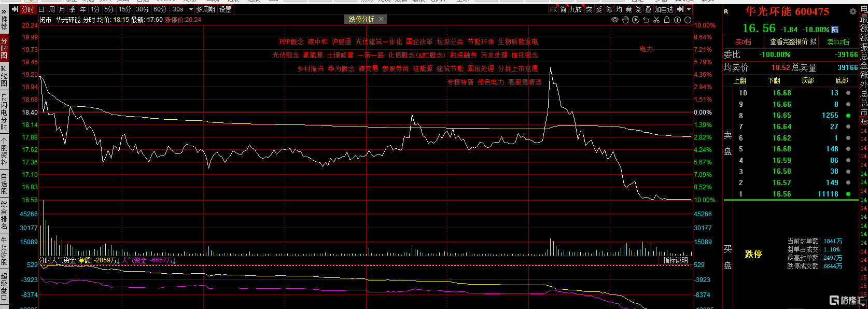Open 指标说明 indicator description
The height and width of the screenshot is (309, 868).
click(x=676, y=260)
